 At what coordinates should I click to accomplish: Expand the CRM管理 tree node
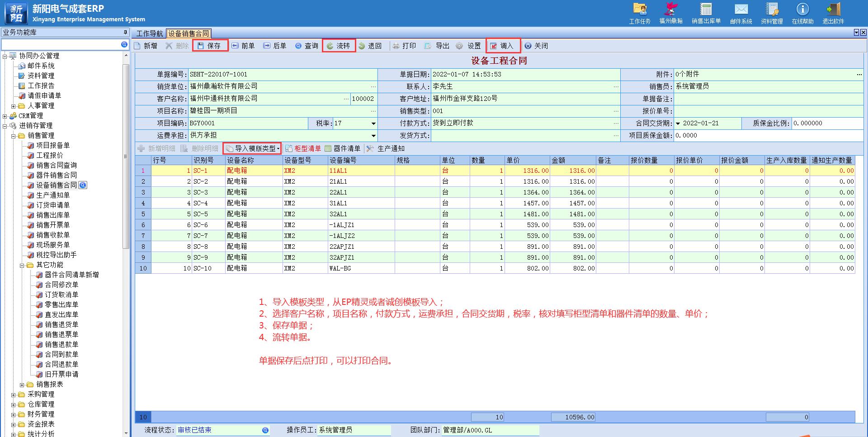[5, 116]
